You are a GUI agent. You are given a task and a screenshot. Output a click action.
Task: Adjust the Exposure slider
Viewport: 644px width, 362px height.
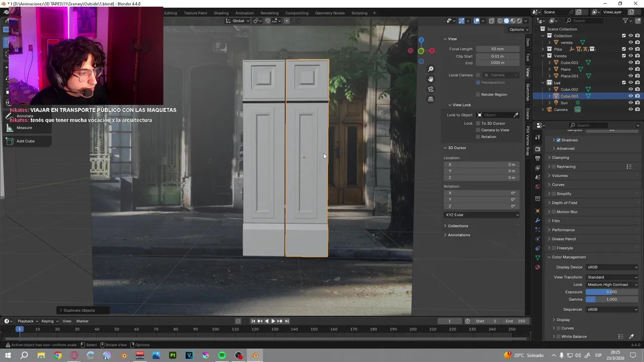[612, 292]
